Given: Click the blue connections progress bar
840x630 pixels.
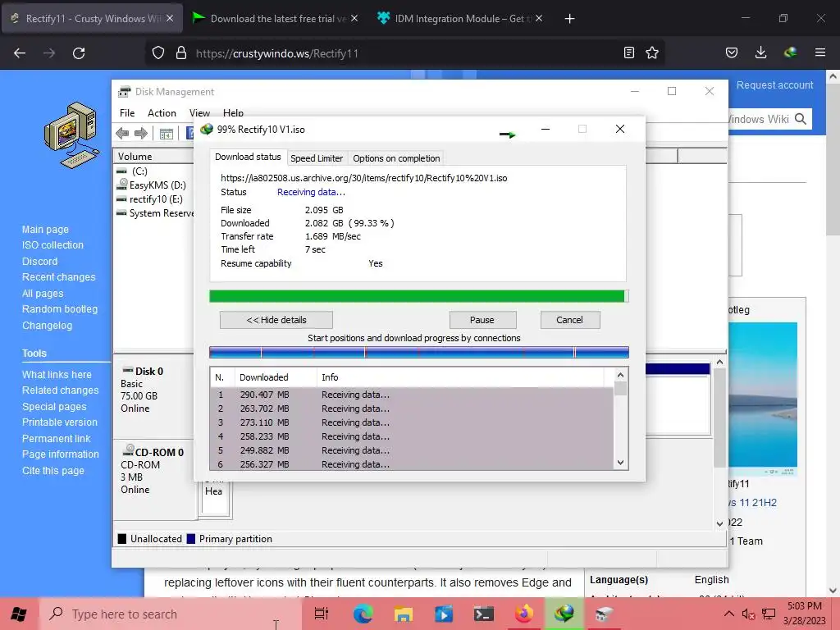Looking at the screenshot, I should click(418, 352).
